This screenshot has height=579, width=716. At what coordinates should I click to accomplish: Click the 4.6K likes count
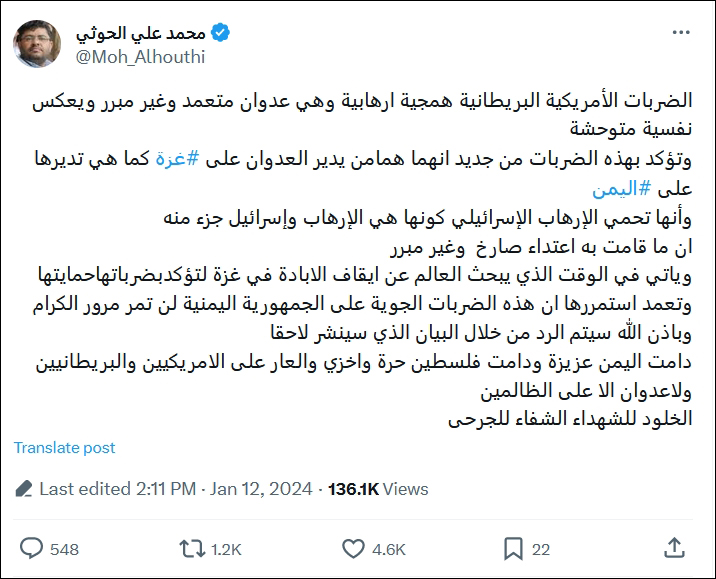[388, 549]
